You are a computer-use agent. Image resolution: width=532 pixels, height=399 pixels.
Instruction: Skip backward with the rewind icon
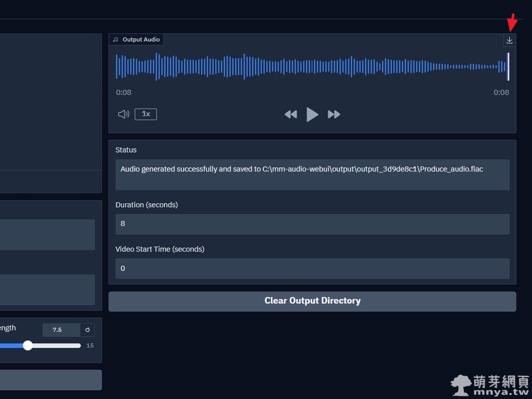point(290,114)
